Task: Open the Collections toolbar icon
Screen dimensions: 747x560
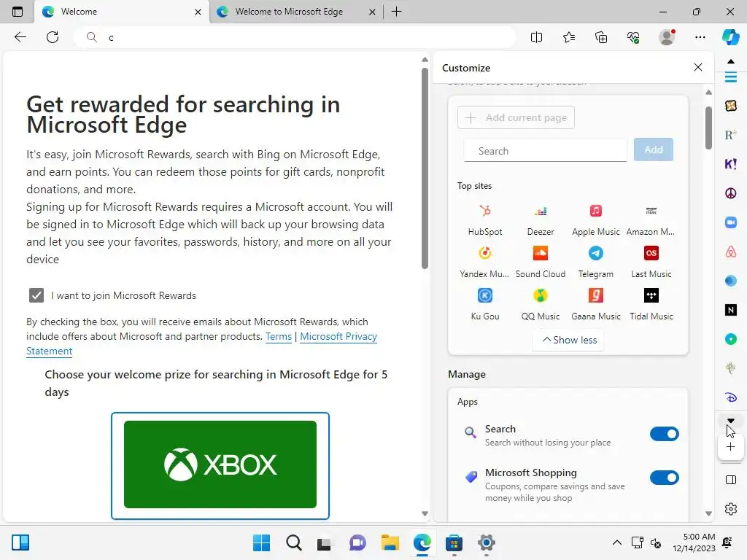Action: (601, 37)
